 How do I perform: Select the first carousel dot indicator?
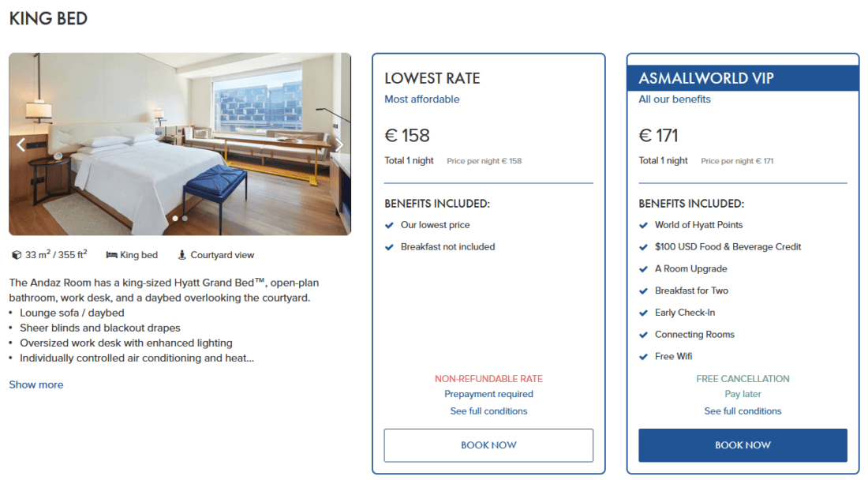pos(175,218)
